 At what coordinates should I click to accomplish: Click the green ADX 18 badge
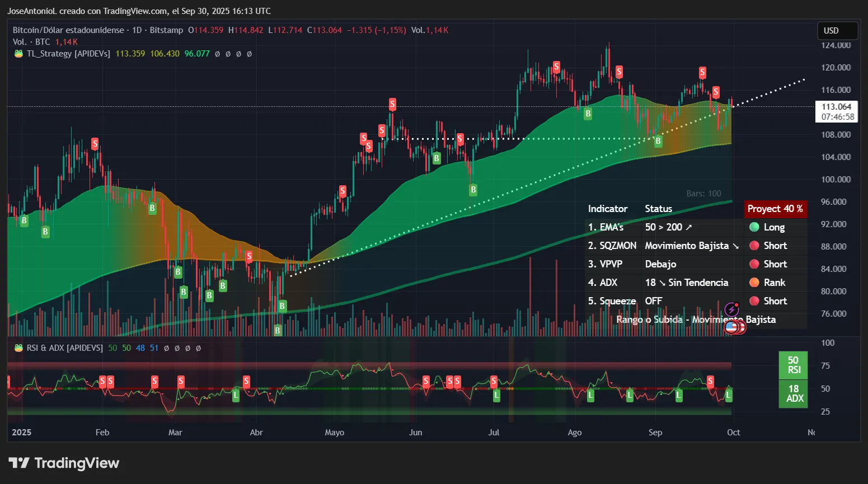click(793, 394)
